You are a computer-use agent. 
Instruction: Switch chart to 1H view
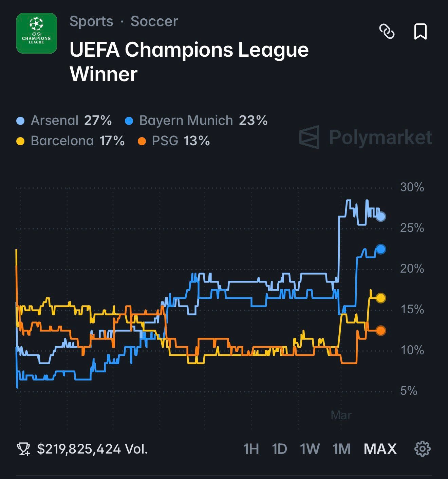[250, 449]
